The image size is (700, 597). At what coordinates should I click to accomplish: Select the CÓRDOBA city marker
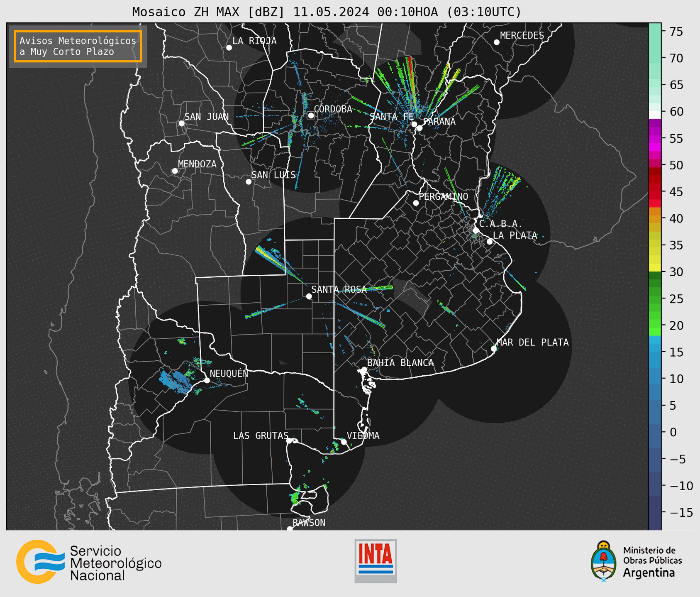point(311,115)
